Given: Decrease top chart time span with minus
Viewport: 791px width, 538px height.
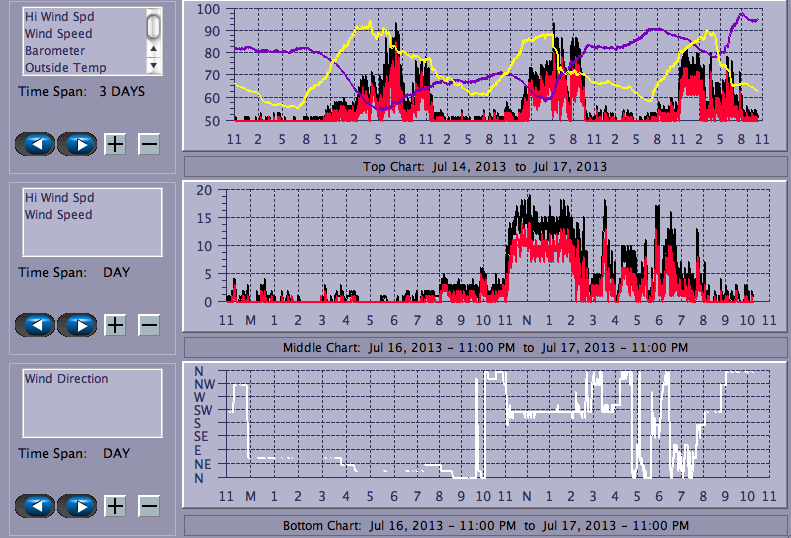Looking at the screenshot, I should pos(148,144).
